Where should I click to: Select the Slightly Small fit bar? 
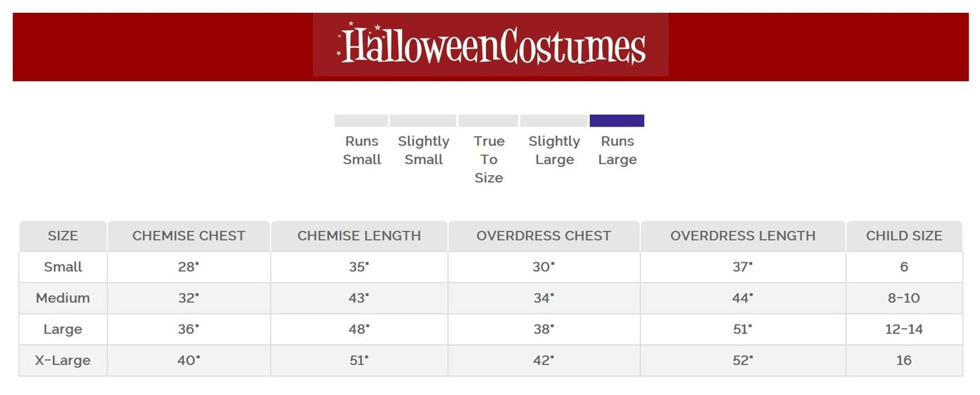pos(423,121)
